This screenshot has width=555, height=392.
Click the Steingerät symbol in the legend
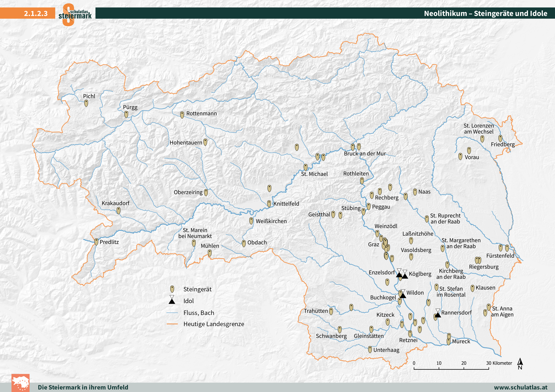click(172, 289)
